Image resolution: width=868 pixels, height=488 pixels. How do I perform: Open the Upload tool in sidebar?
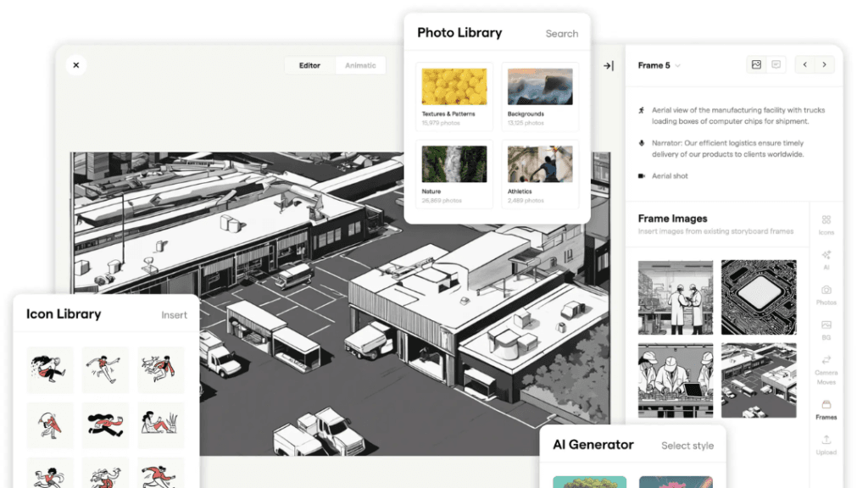tap(826, 445)
